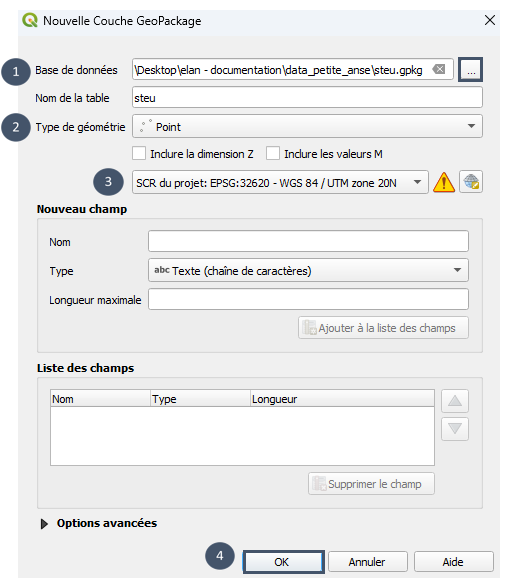This screenshot has width=508, height=584.
Task: Click the QGIS logo in title bar
Action: coord(30,20)
